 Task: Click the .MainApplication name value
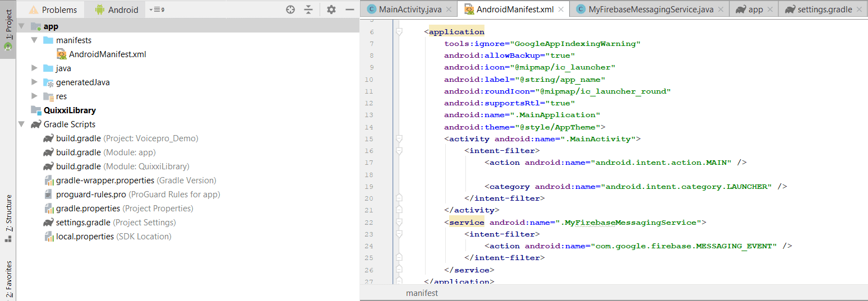pyautogui.click(x=561, y=115)
